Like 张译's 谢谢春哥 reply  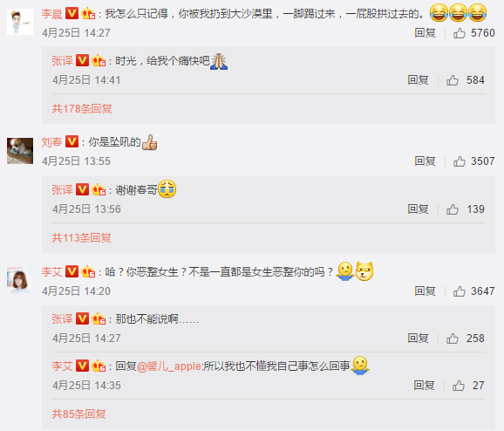click(x=453, y=209)
